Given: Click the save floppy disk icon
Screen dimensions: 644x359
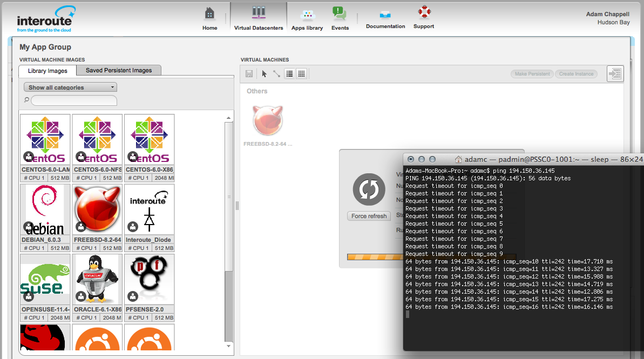Looking at the screenshot, I should tap(249, 74).
